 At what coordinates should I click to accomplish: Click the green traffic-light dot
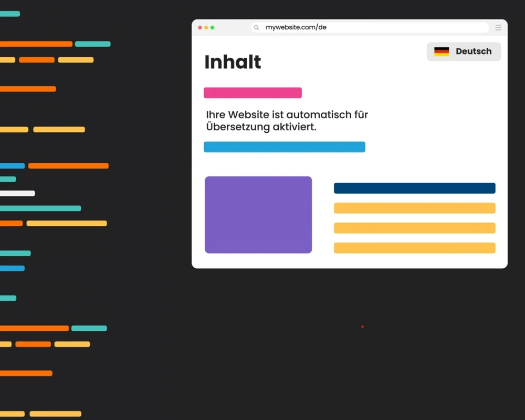213,27
